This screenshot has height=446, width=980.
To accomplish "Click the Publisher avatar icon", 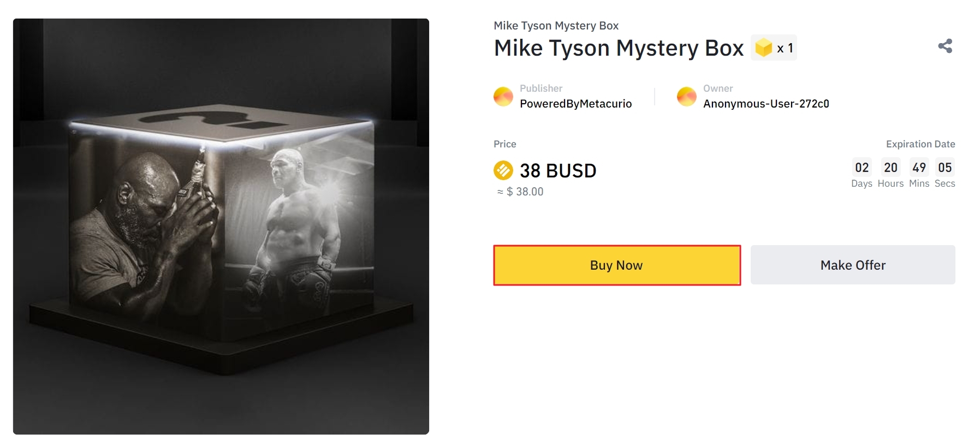I will pyautogui.click(x=503, y=97).
